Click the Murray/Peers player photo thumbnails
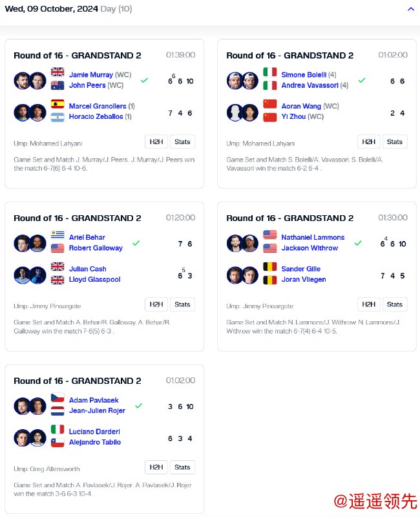Viewport: 420px width, 517px height. click(x=30, y=81)
